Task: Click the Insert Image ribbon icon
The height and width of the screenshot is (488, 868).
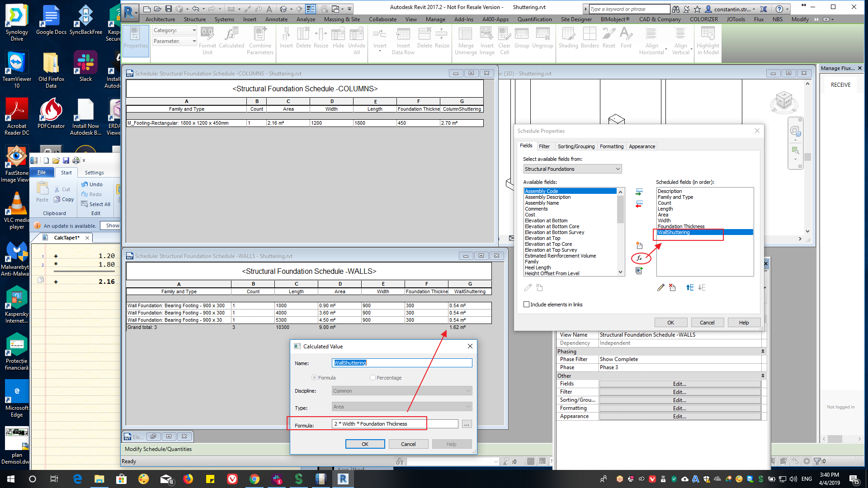Action: (487, 40)
